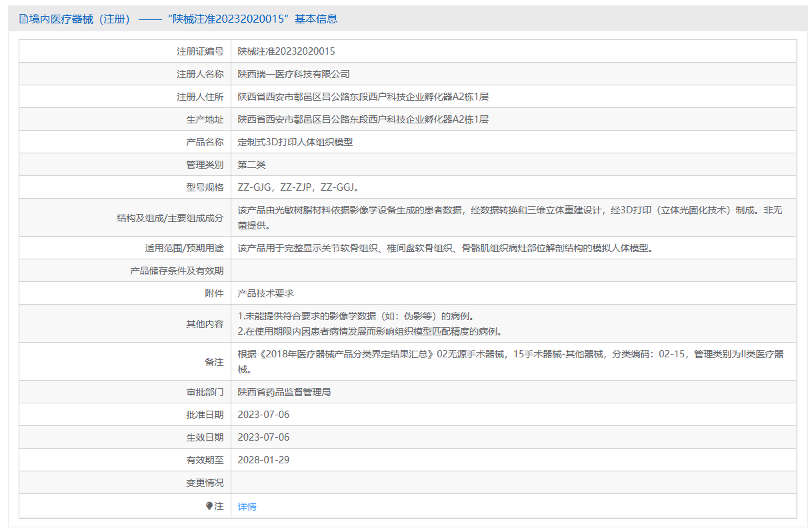Click the 变更情况 label
The height and width of the screenshot is (532, 812).
(205, 483)
